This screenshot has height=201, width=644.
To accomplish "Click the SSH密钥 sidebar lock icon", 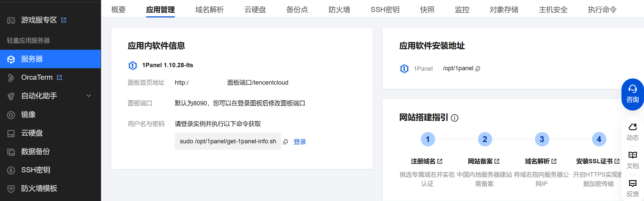I will click(x=11, y=170).
